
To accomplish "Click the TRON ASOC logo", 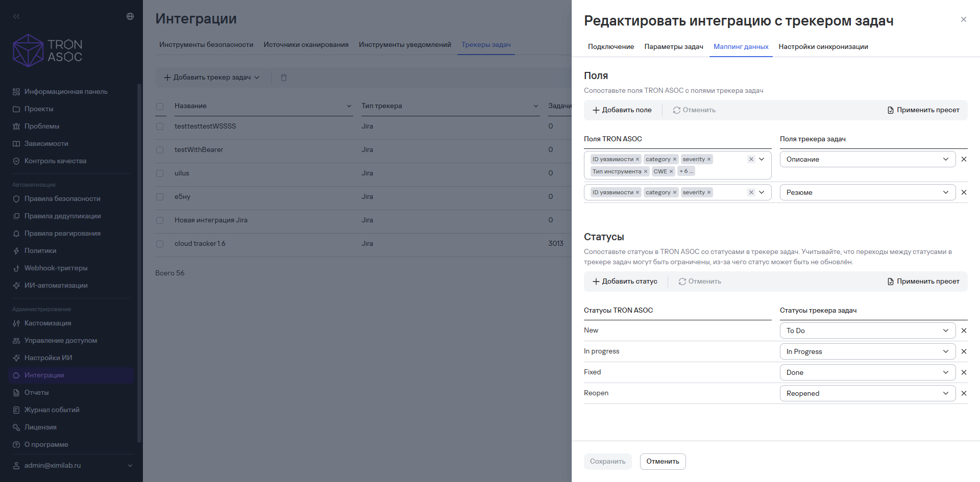I will [47, 50].
